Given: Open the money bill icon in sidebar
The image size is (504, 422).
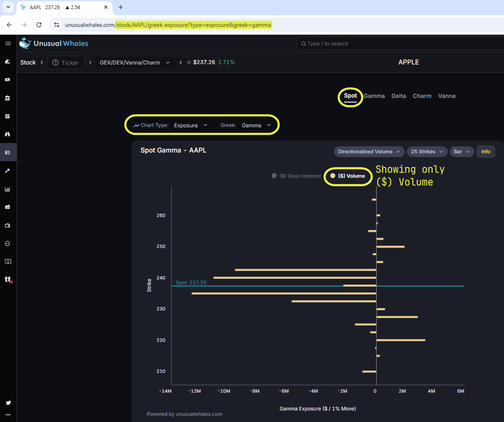Looking at the screenshot, I should (7, 80).
